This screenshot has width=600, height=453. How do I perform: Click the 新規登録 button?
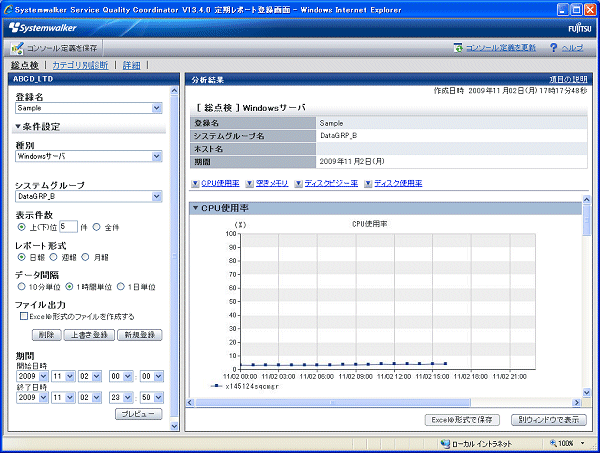(140, 335)
